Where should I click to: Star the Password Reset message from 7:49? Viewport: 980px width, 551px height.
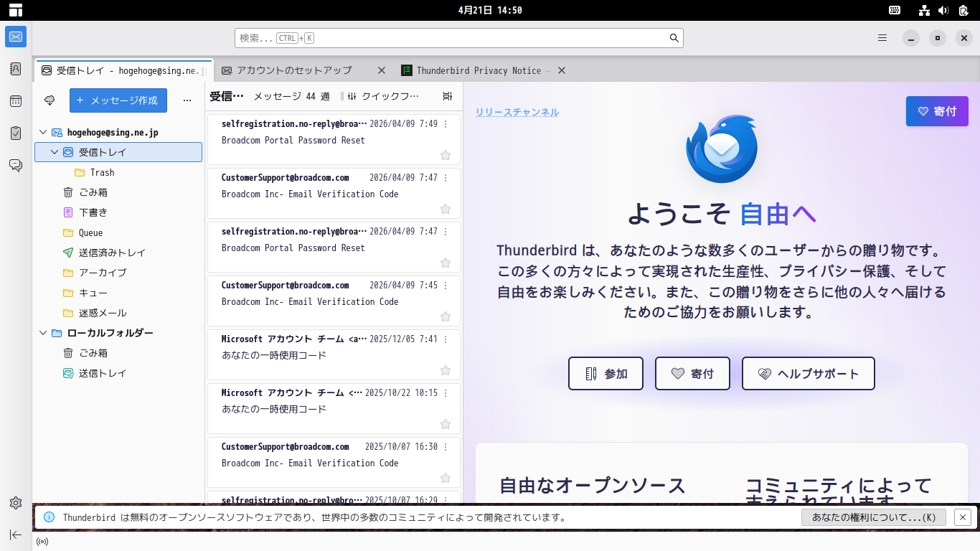point(446,155)
